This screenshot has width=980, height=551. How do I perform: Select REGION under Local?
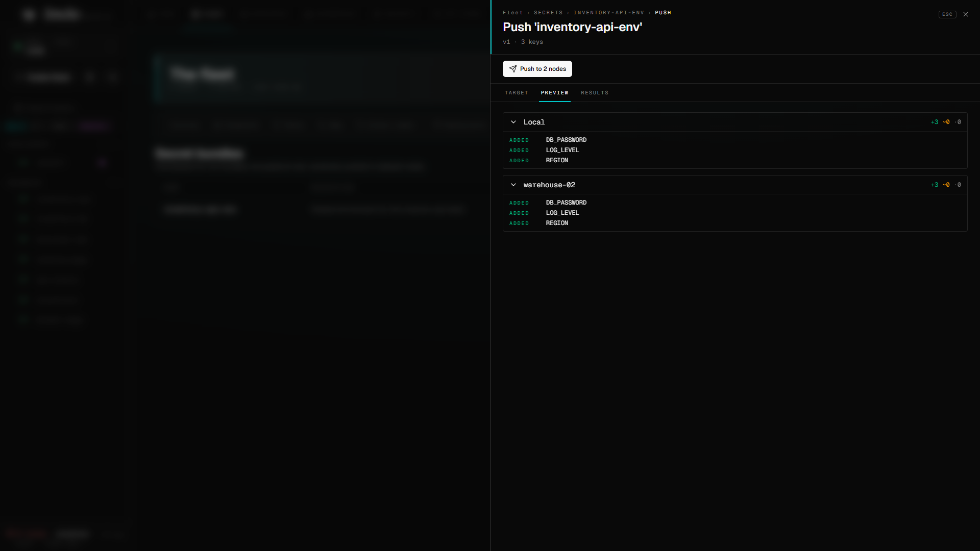tap(557, 160)
